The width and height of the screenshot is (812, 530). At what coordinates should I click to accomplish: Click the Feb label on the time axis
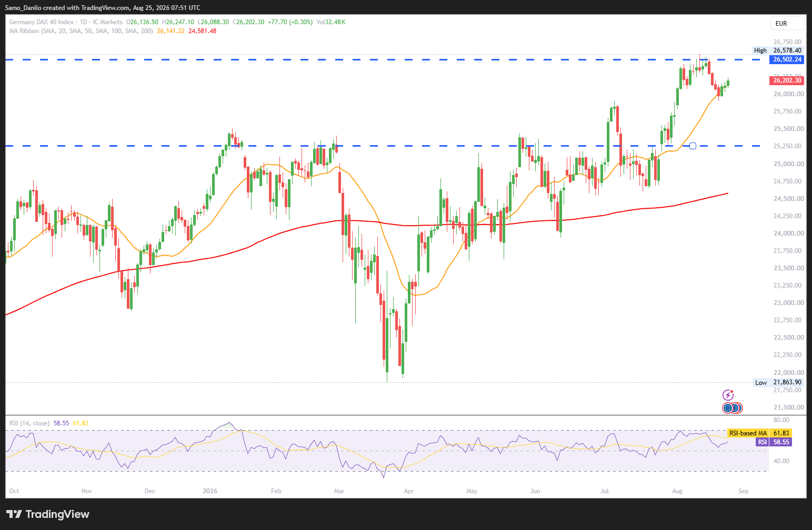click(x=276, y=491)
